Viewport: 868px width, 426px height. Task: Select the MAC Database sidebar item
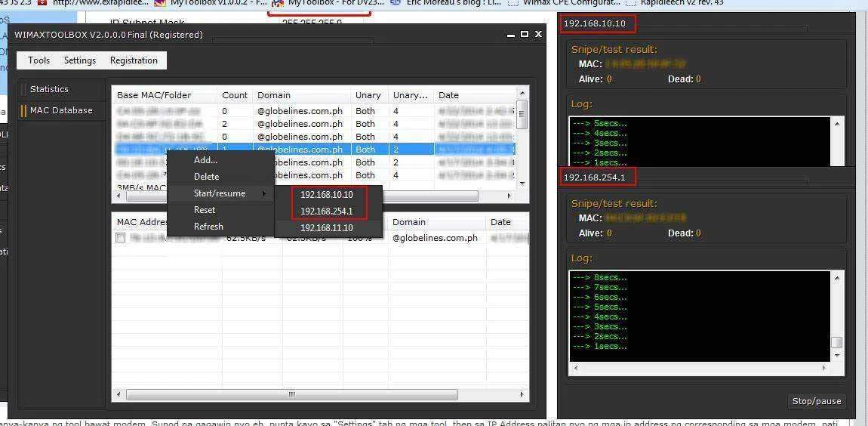[x=61, y=110]
